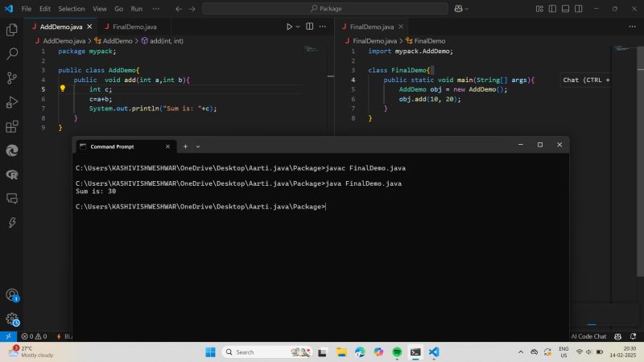Open the Manage settings gear
Viewport: 644px width, 362px height.
[12, 319]
